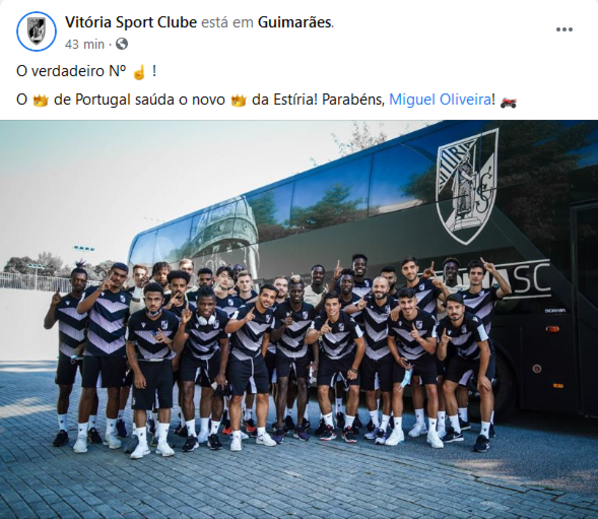Click the Vitória Sport Clube profile avatar
This screenshot has height=519, width=598.
click(x=36, y=31)
